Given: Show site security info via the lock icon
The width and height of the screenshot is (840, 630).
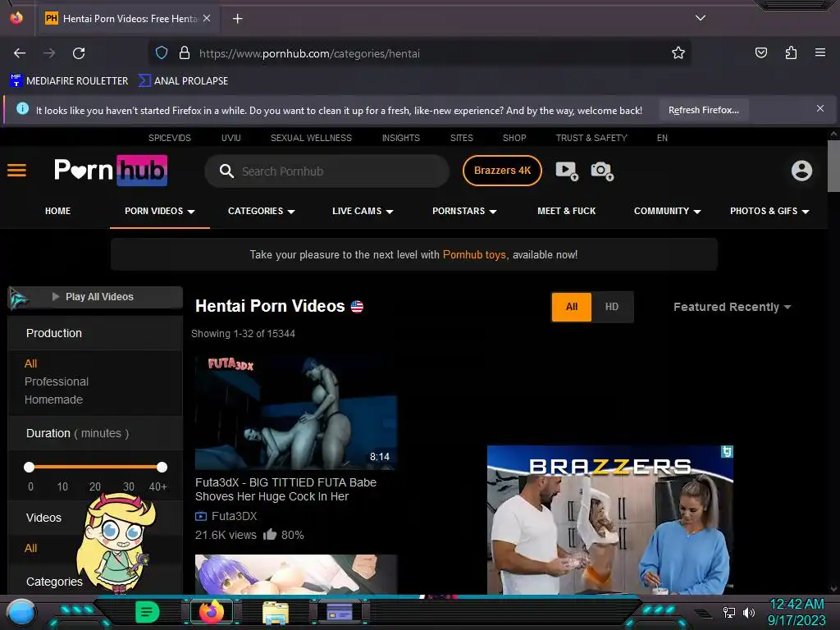Looking at the screenshot, I should coord(185,53).
